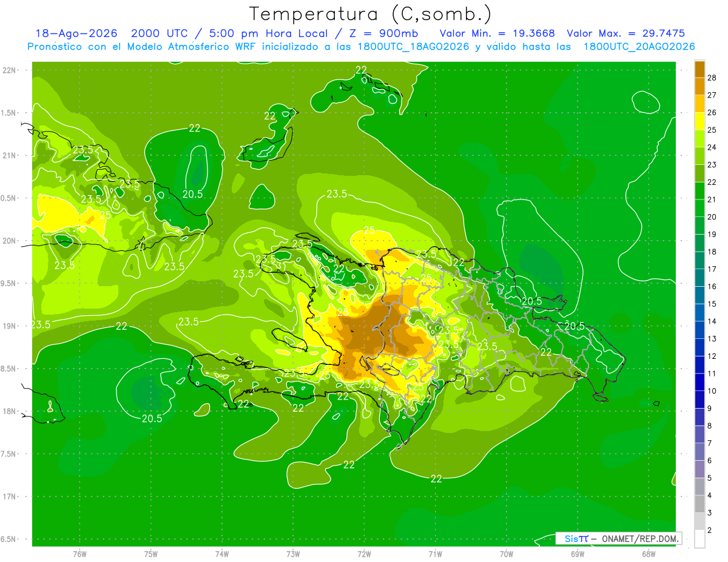Click the "70W" longitude axis label

[507, 554]
